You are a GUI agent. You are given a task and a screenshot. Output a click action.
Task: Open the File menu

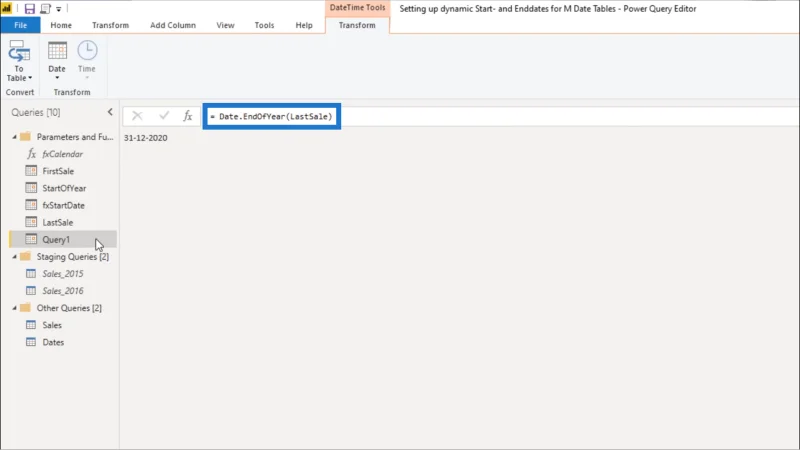tap(20, 25)
